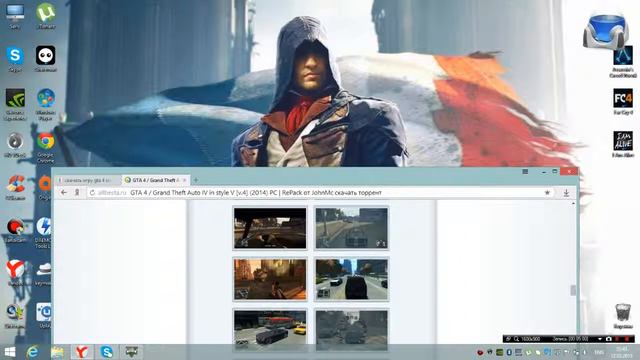The image size is (640, 360).
Task: Open the top-left GTA screenshot thumbnail
Action: coord(270,228)
